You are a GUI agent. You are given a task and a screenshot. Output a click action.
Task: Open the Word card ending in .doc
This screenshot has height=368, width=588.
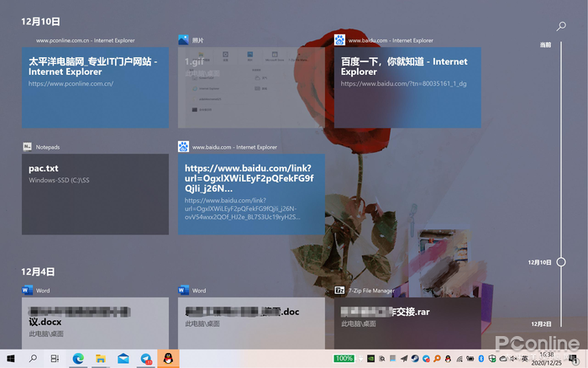coord(251,323)
